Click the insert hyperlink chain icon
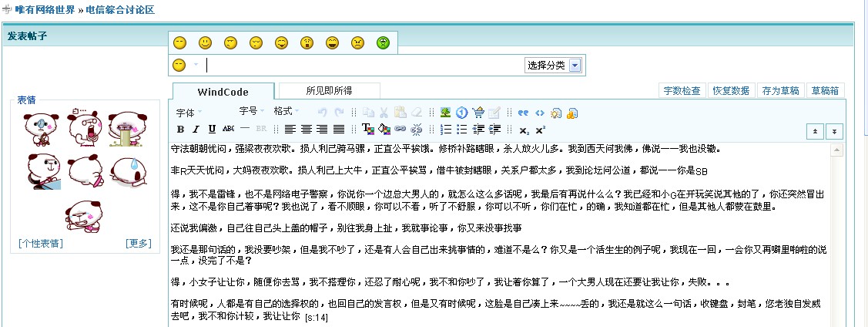The width and height of the screenshot is (868, 327). pos(400,129)
